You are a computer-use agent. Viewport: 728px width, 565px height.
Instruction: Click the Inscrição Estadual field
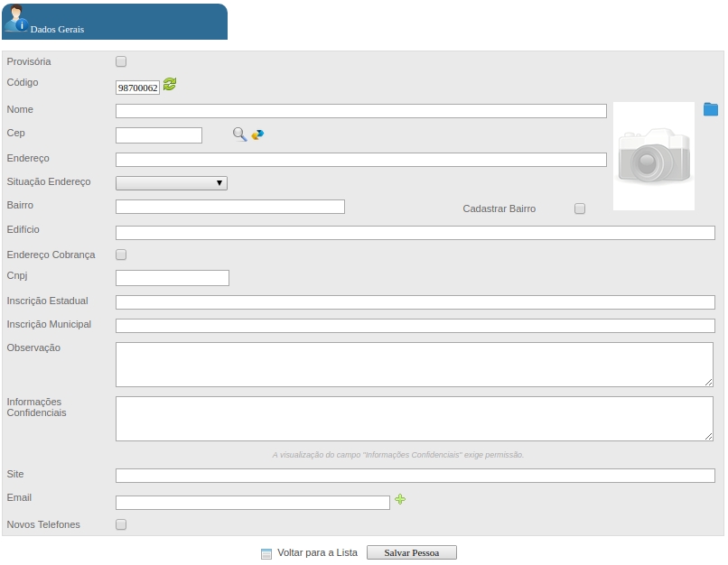point(415,302)
